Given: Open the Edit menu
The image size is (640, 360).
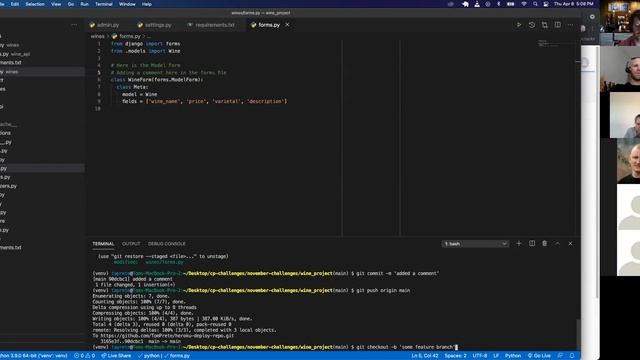Looking at the screenshot, I should [x=15, y=4].
